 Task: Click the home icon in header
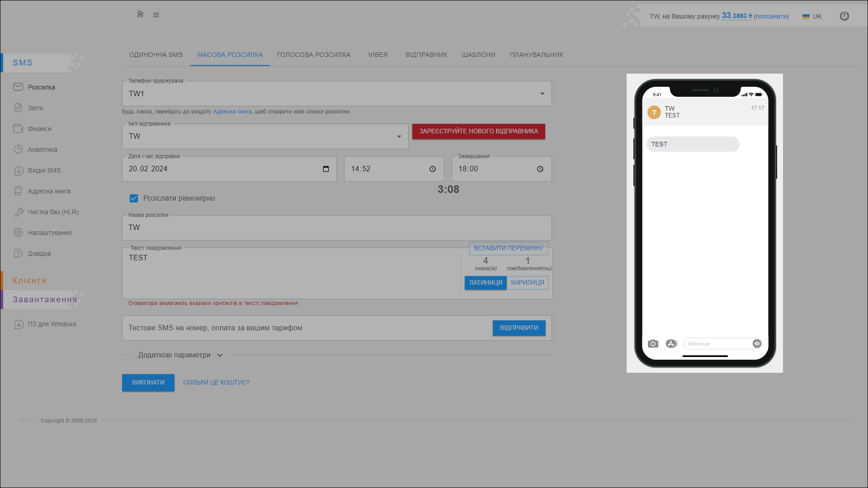pyautogui.click(x=140, y=14)
